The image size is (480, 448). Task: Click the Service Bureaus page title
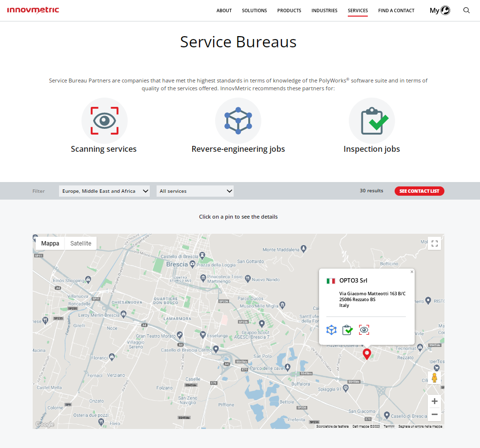[x=238, y=41]
